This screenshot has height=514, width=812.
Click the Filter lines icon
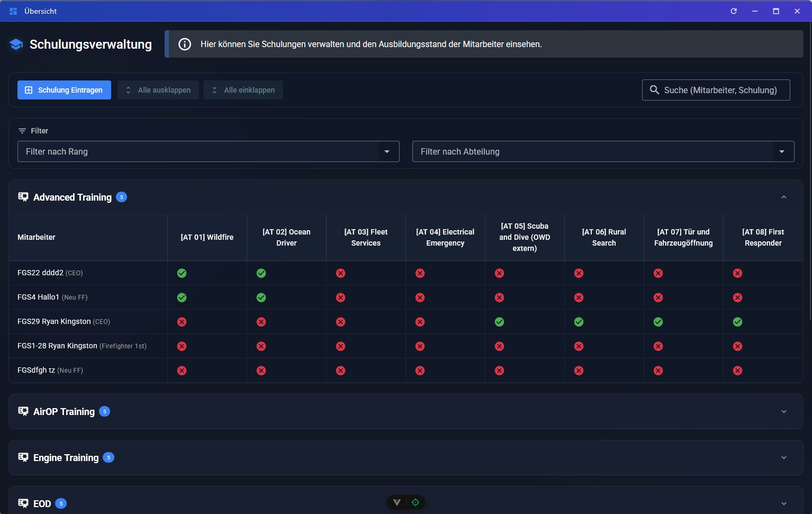coord(22,131)
